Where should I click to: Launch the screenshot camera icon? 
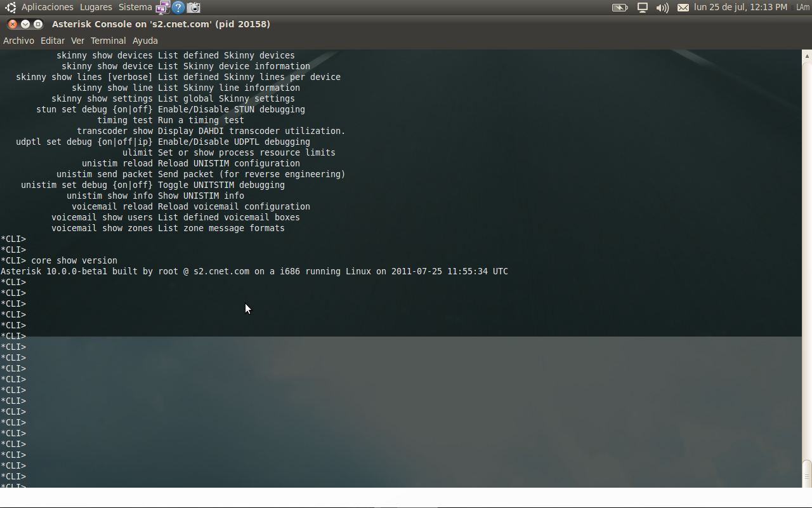(193, 7)
